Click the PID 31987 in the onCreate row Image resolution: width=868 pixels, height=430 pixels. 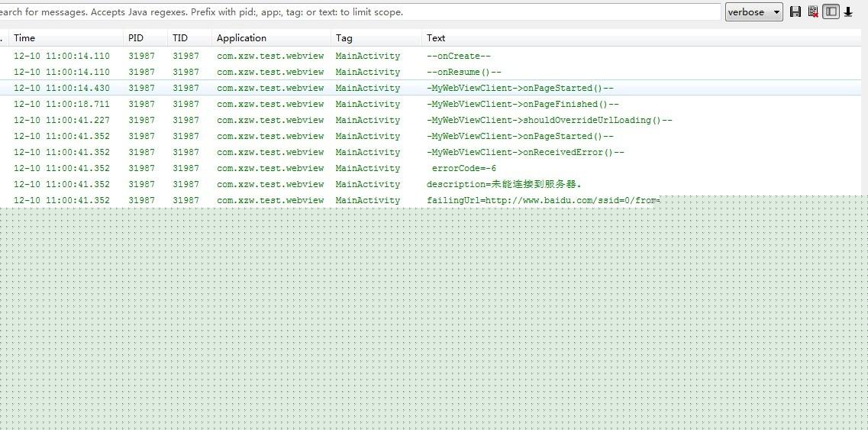[x=142, y=56]
